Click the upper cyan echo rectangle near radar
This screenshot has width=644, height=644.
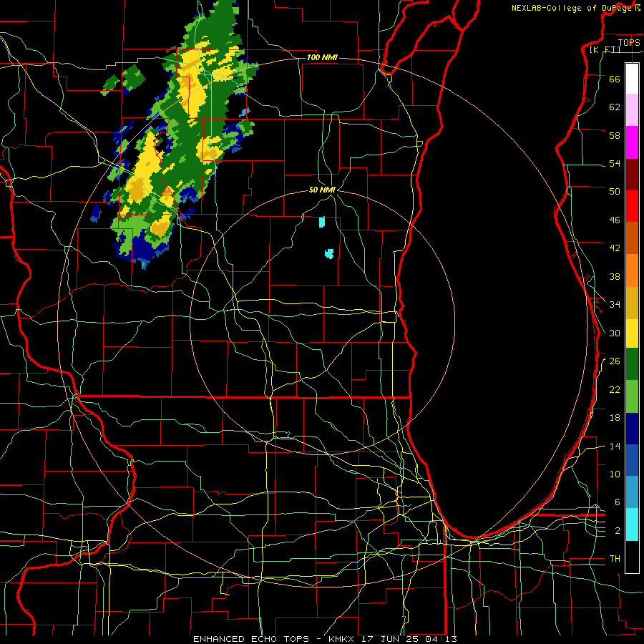tap(322, 223)
